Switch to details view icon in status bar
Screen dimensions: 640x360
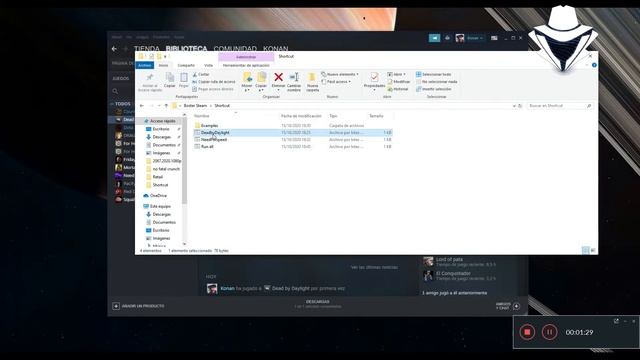(586, 250)
